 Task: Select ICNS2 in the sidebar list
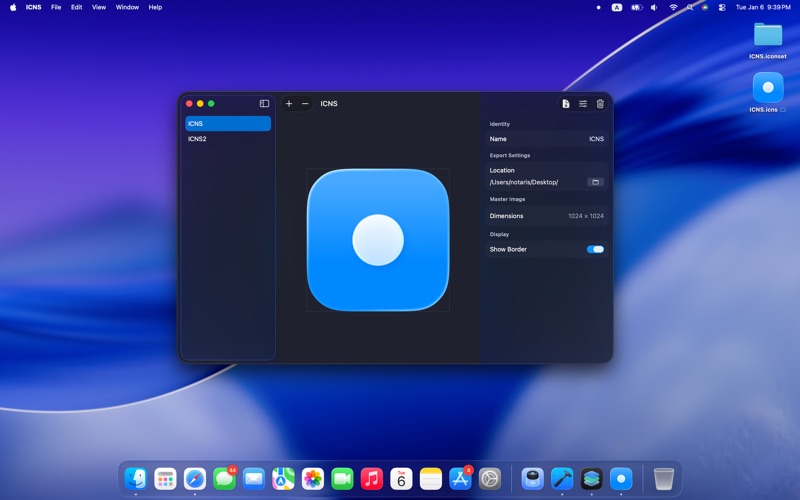tap(228, 139)
